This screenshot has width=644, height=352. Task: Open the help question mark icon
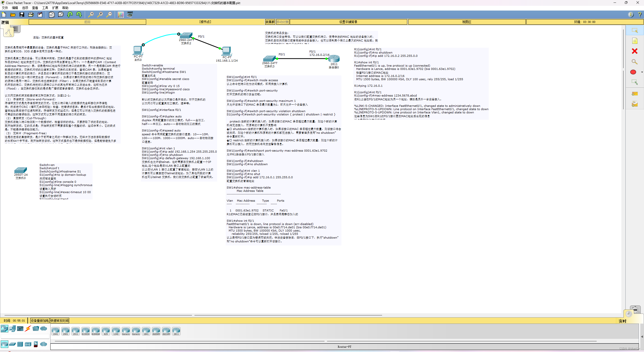tap(640, 15)
